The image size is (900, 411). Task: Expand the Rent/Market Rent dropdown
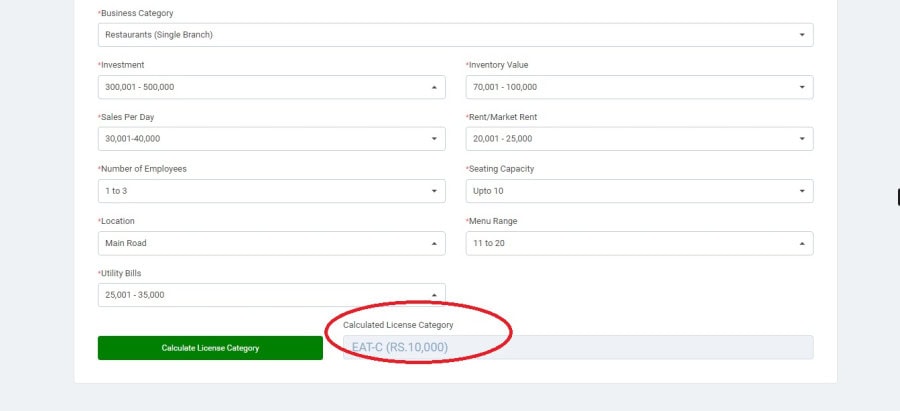(x=638, y=139)
